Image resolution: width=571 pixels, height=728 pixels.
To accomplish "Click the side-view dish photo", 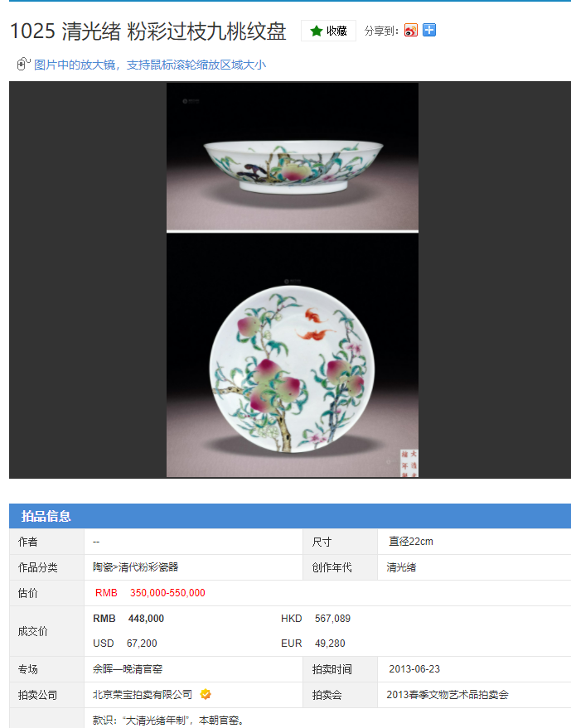I will (x=293, y=157).
